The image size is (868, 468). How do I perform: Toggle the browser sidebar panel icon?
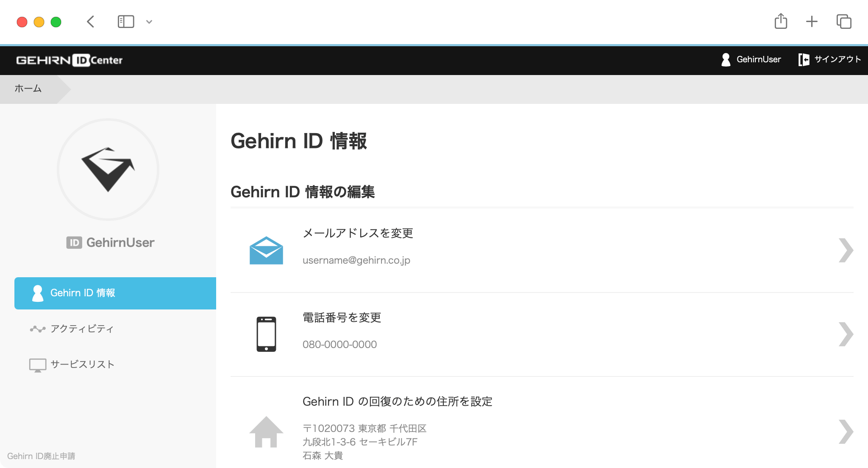[x=126, y=21]
